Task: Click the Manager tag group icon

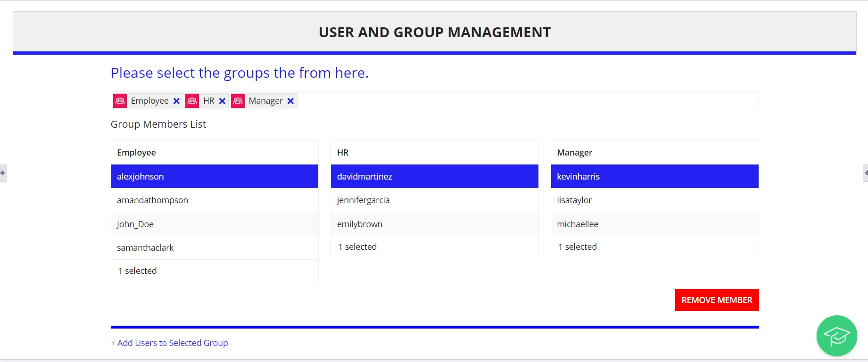Action: click(x=238, y=101)
